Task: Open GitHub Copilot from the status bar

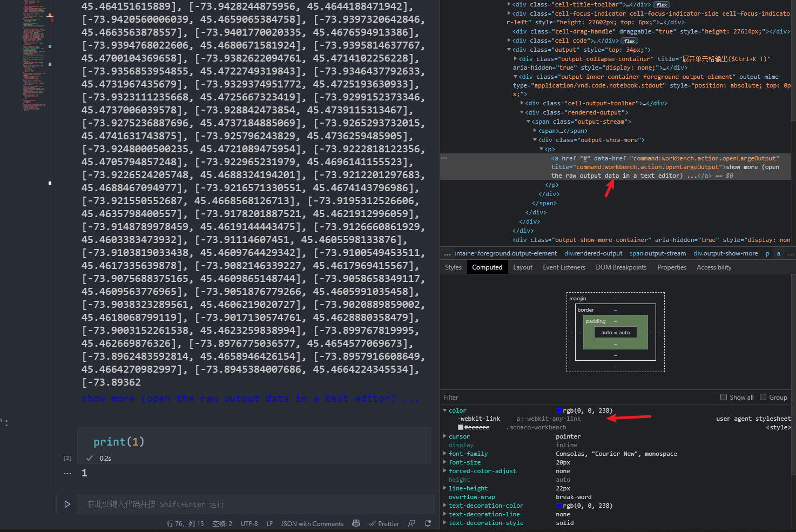Action: tap(356, 523)
